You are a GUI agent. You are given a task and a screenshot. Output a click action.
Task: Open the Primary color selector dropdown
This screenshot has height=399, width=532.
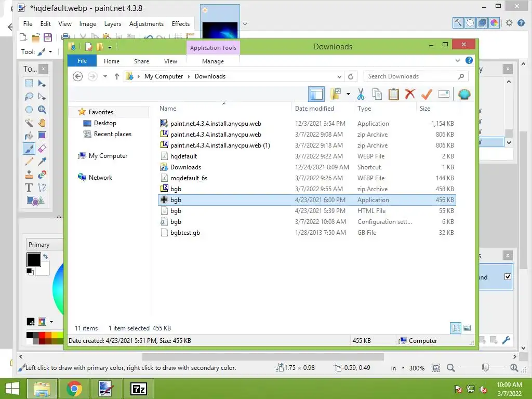pyautogui.click(x=44, y=245)
